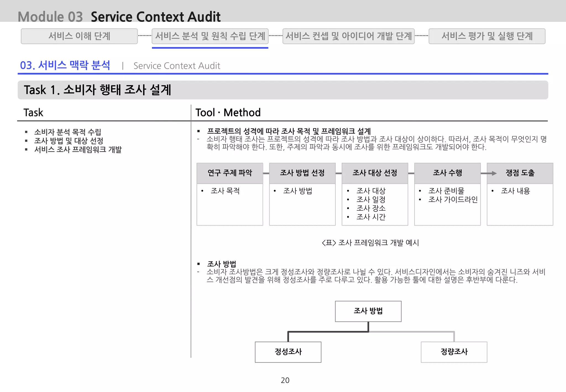Click the 조사 방법 root diagram box
Image resolution: width=566 pixels, height=392 pixels.
[368, 311]
